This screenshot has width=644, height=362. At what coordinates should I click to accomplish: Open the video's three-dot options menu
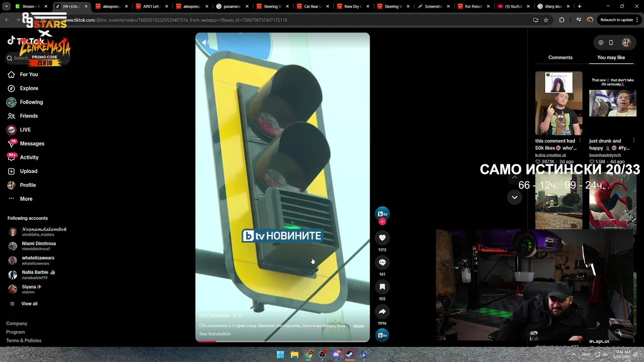pos(359,43)
